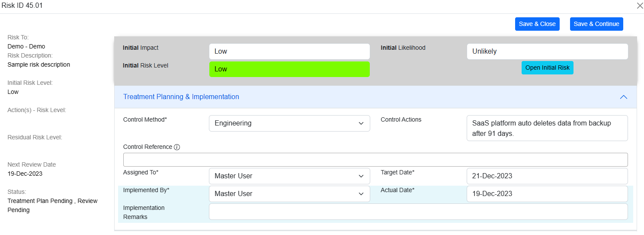Click the Next Review Date value
The width and height of the screenshot is (644, 235).
coord(25,174)
